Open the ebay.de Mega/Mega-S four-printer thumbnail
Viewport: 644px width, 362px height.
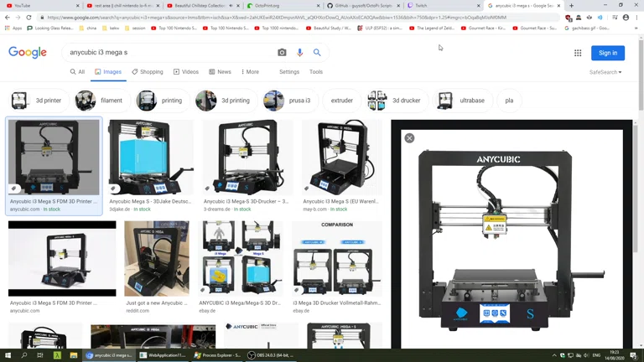point(241,259)
